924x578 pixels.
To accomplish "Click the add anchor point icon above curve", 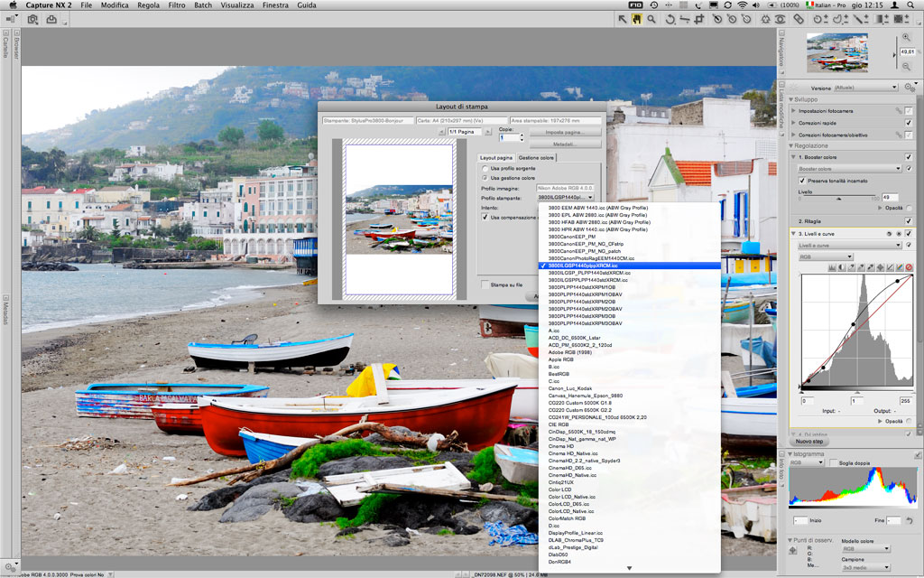I will (880, 267).
